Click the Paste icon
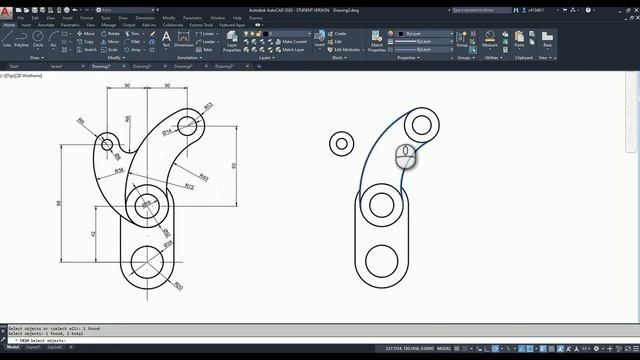Screen dimensions: 640x360 [x=519, y=39]
